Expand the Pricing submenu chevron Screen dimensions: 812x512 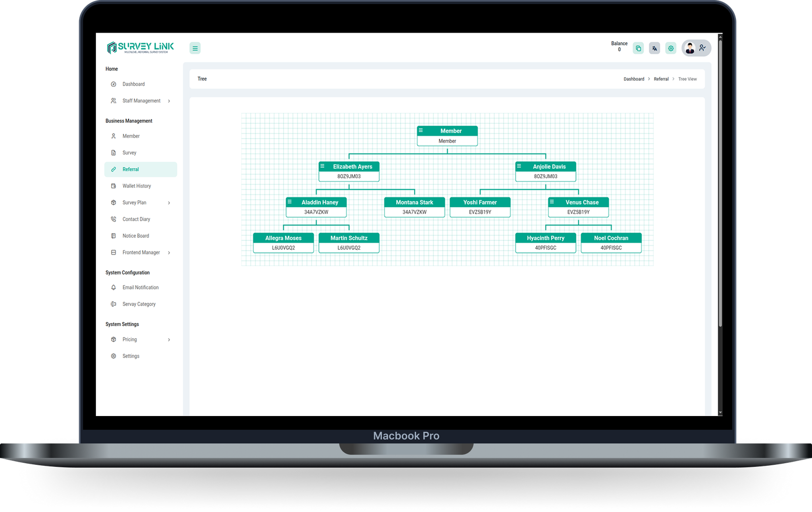[x=169, y=340]
